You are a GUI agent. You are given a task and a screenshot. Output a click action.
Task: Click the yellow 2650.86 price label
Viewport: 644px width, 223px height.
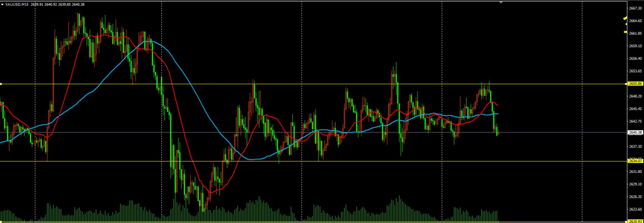click(x=635, y=84)
